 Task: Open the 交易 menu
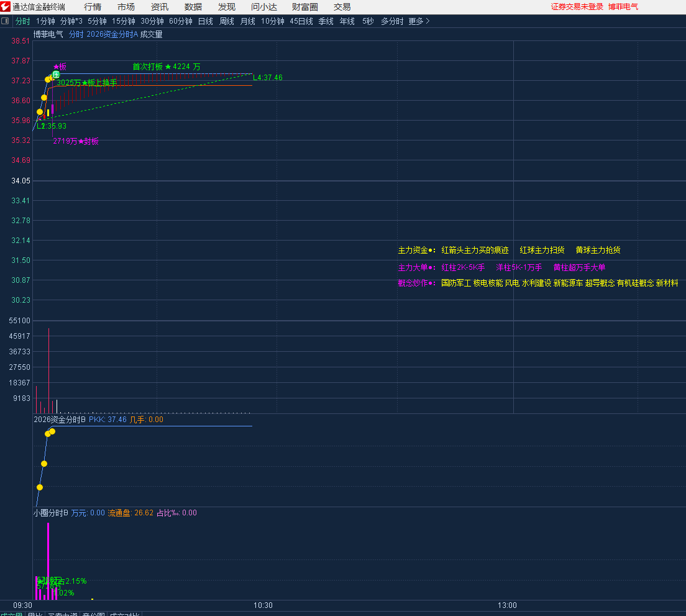[x=342, y=7]
